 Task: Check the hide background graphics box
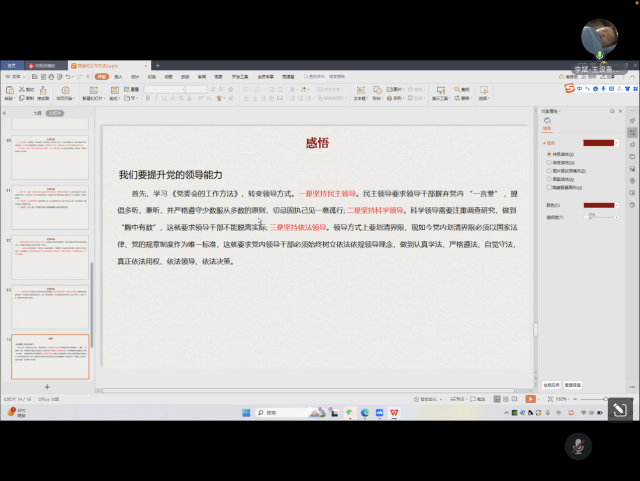click(547, 186)
